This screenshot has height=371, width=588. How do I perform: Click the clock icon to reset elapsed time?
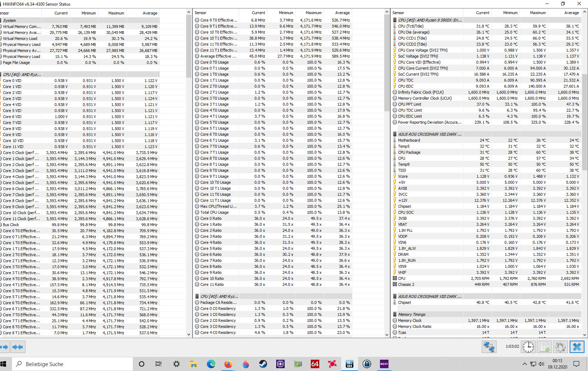(528, 347)
